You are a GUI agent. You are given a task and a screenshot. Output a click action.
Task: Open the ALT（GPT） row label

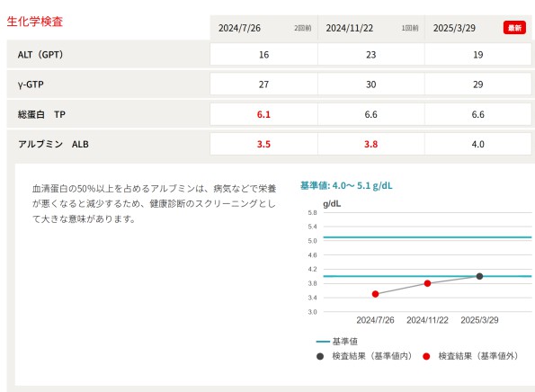pyautogui.click(x=40, y=55)
